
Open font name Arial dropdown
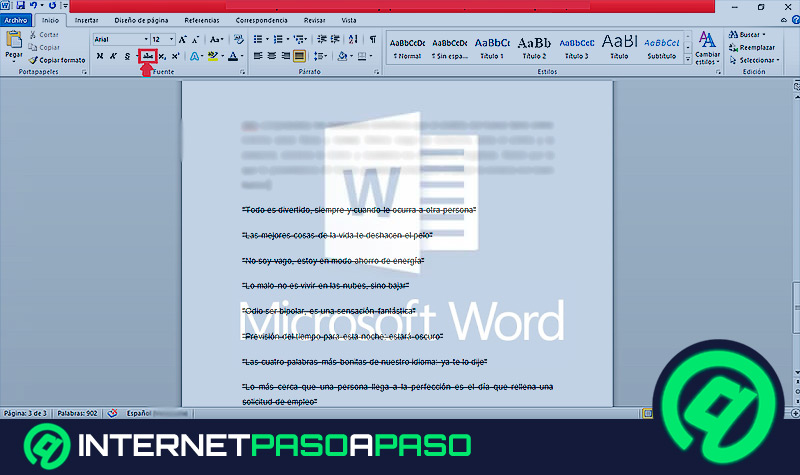pyautogui.click(x=146, y=39)
